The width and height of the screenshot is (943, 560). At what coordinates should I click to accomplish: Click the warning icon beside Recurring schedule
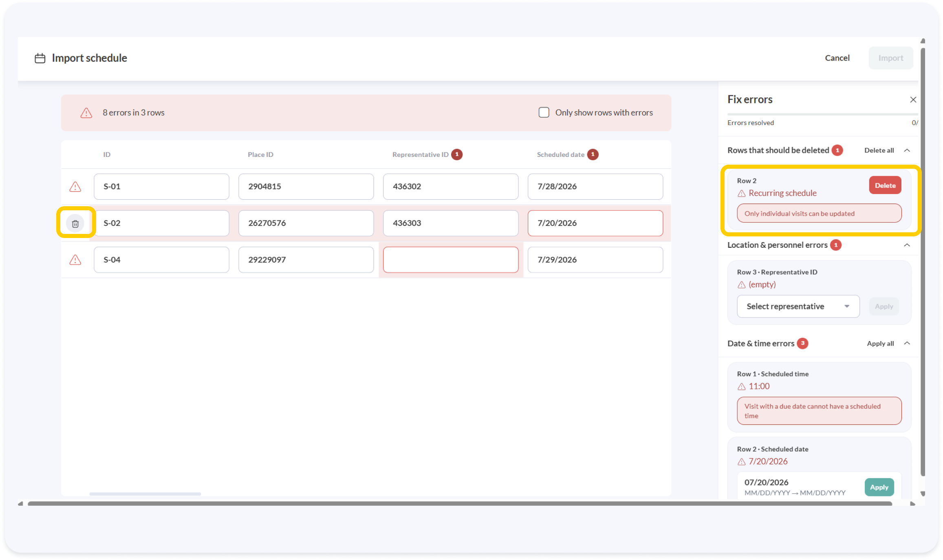tap(742, 194)
